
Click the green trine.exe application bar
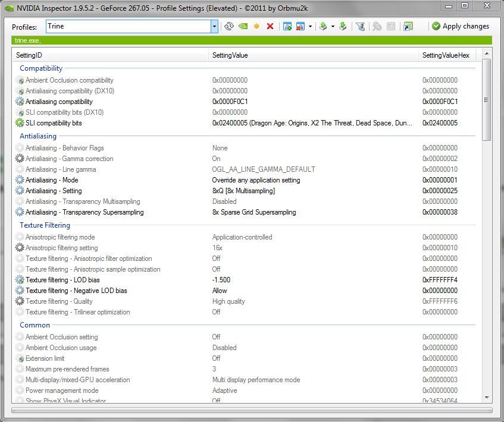[252, 40]
